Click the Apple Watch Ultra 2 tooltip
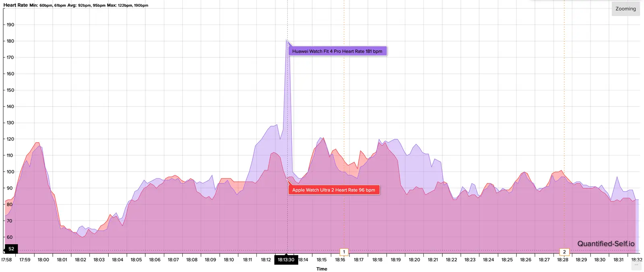Image resolution: width=644 pixels, height=272 pixels. point(334,190)
